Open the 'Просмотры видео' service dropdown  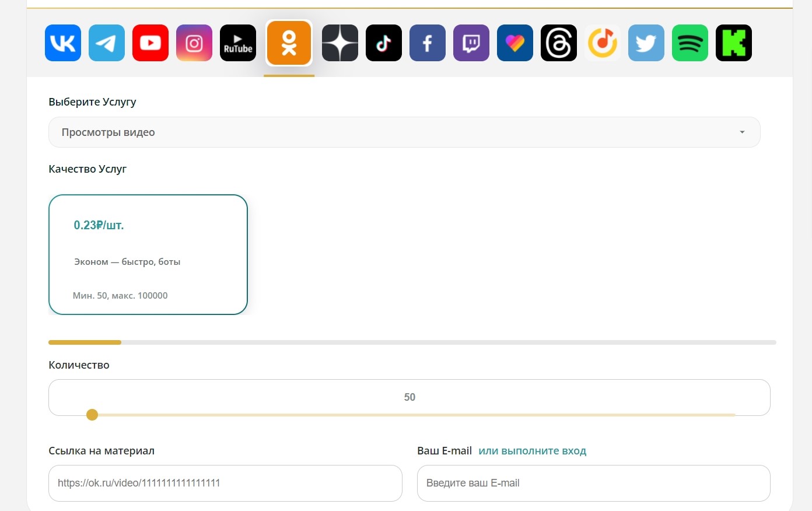click(404, 132)
